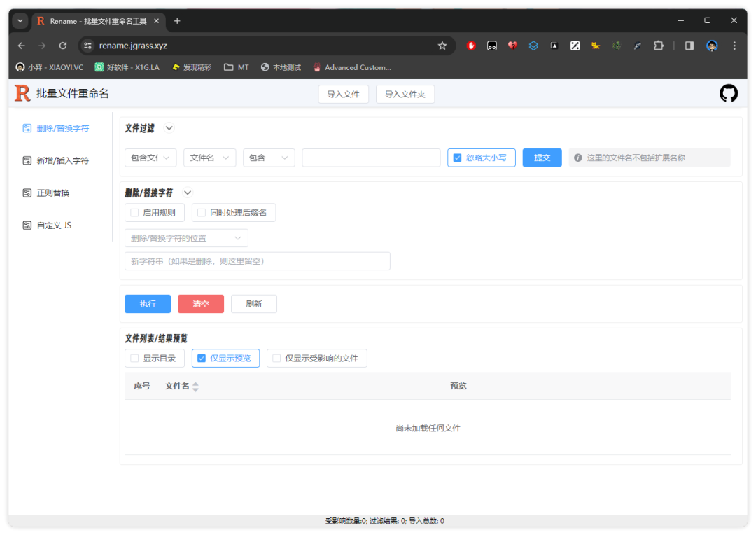Collapse the 文件过滤 section chevron
The width and height of the screenshot is (756, 535).
[169, 128]
